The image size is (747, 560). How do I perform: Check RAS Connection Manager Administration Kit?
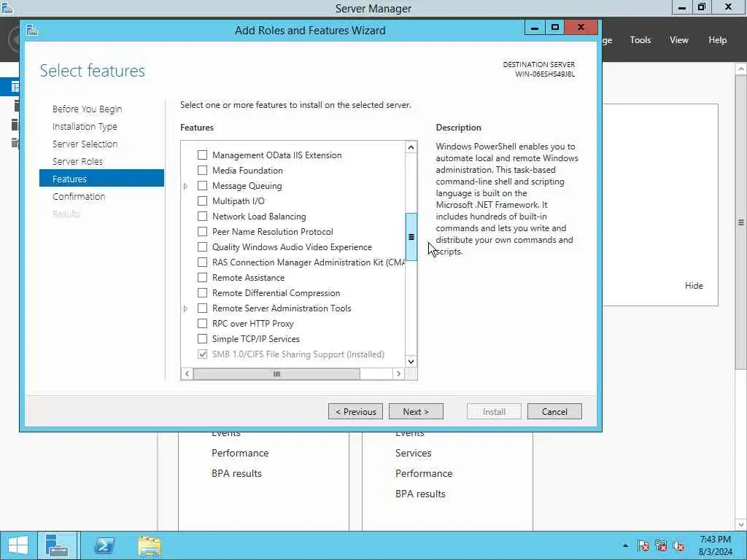pyautogui.click(x=203, y=262)
